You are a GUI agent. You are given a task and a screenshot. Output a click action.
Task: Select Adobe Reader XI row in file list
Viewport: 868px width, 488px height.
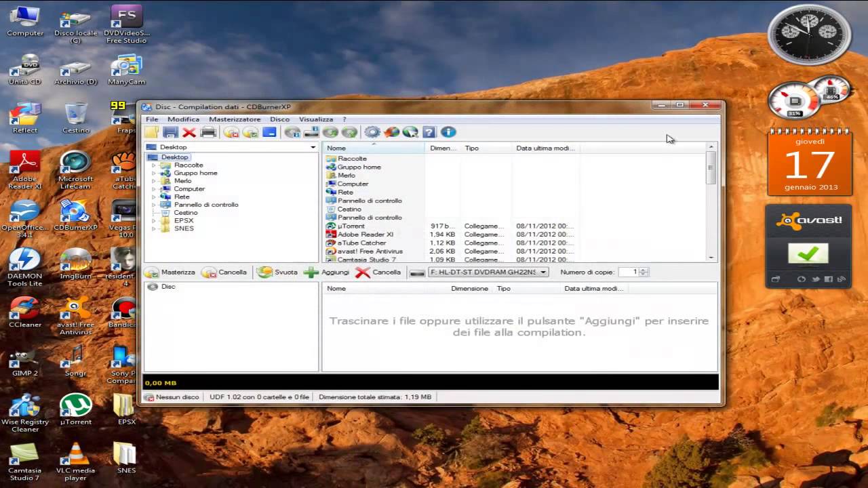(x=359, y=235)
